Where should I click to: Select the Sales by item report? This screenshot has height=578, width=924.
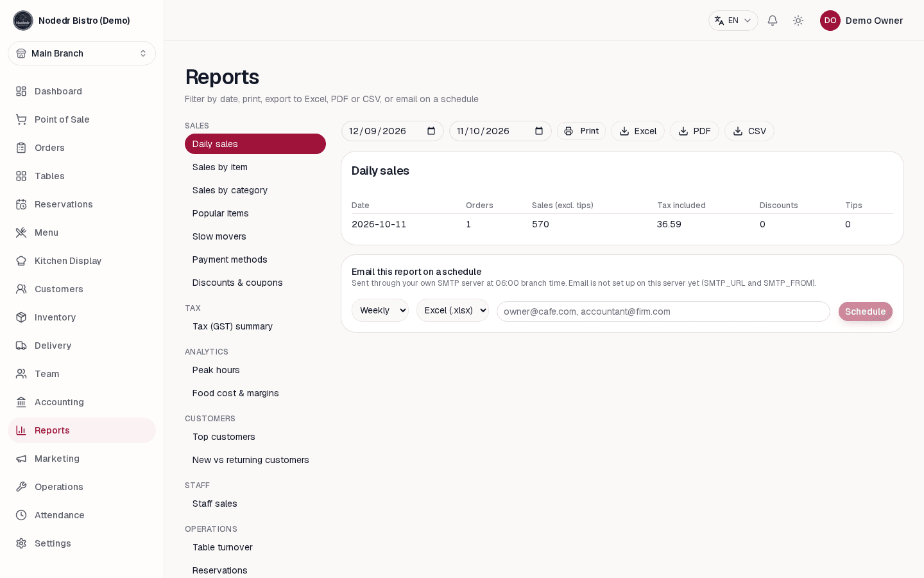(255, 167)
